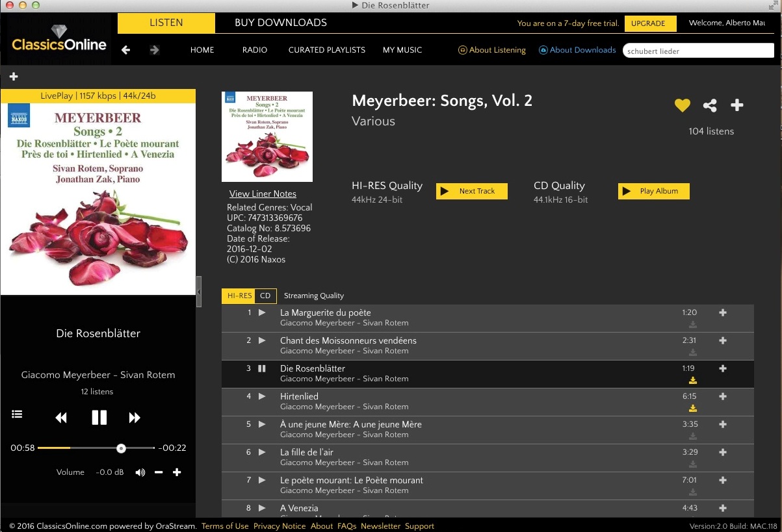Open MY MUSIC menu item
Viewport: 782px width, 532px height.
click(x=402, y=50)
